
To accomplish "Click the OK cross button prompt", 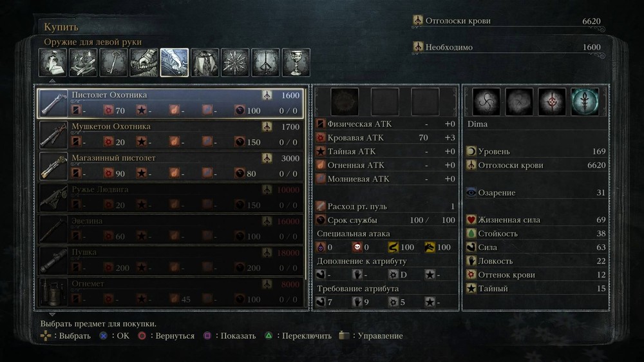I will click(114, 336).
